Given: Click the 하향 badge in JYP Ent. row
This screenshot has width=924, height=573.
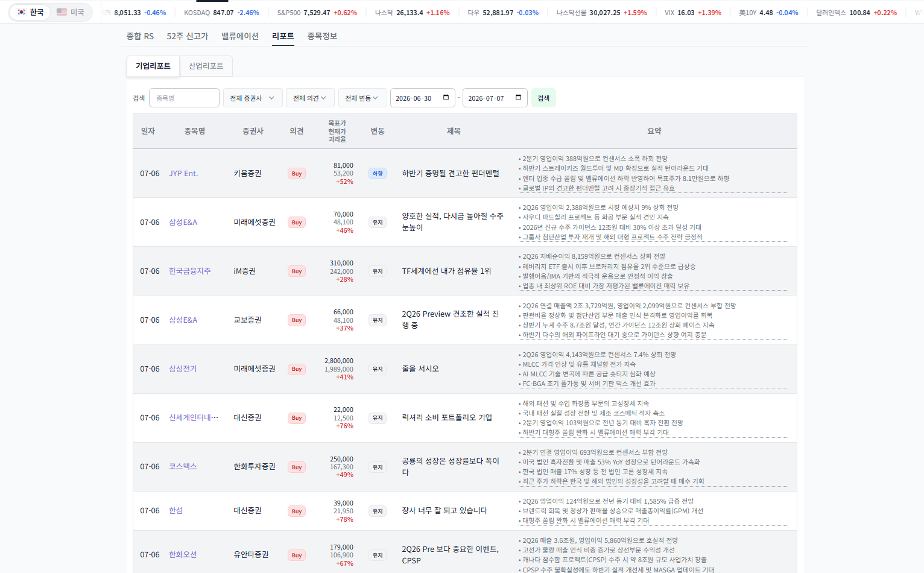Looking at the screenshot, I should [378, 174].
